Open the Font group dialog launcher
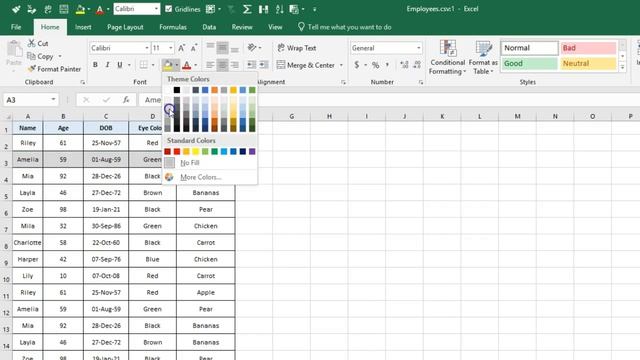The width and height of the screenshot is (640, 360). tap(82, 82)
